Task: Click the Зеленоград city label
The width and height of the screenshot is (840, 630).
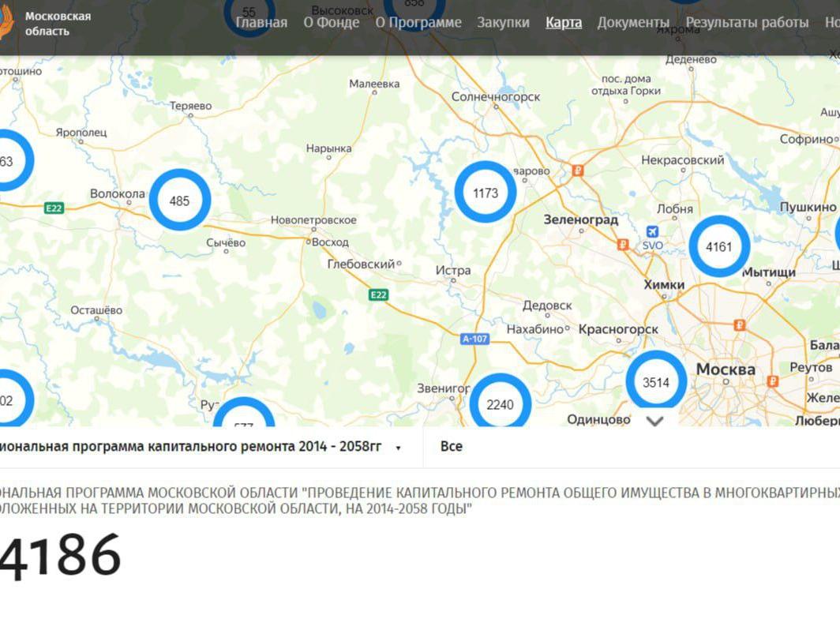Action: [581, 219]
